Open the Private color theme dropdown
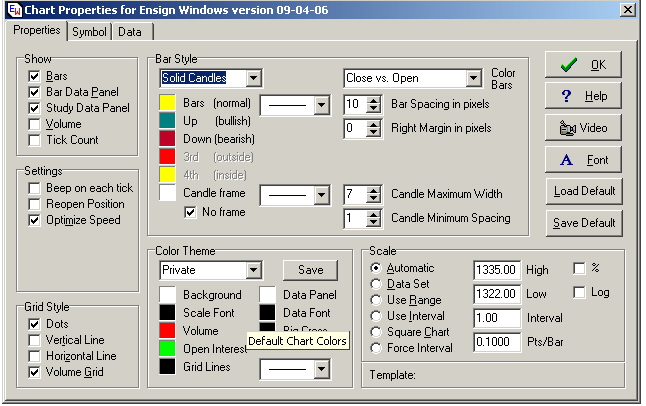Image resolution: width=646 pixels, height=406 pixels. (253, 270)
